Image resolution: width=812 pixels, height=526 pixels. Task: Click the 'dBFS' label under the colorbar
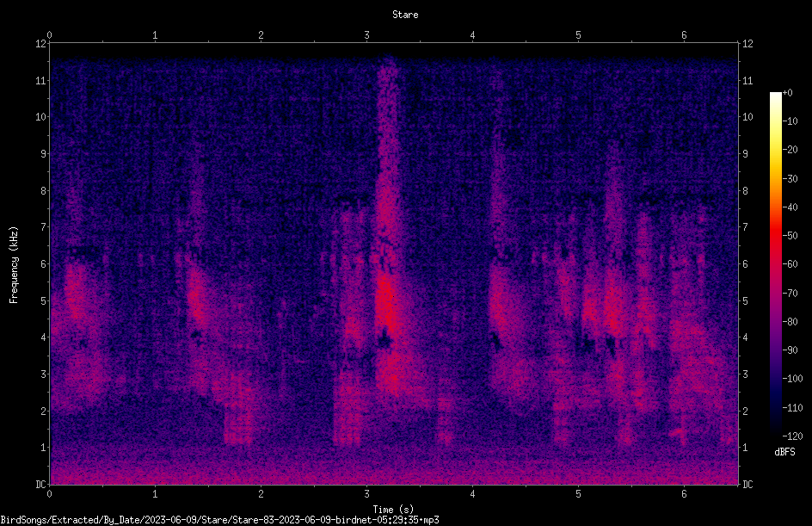pos(784,452)
